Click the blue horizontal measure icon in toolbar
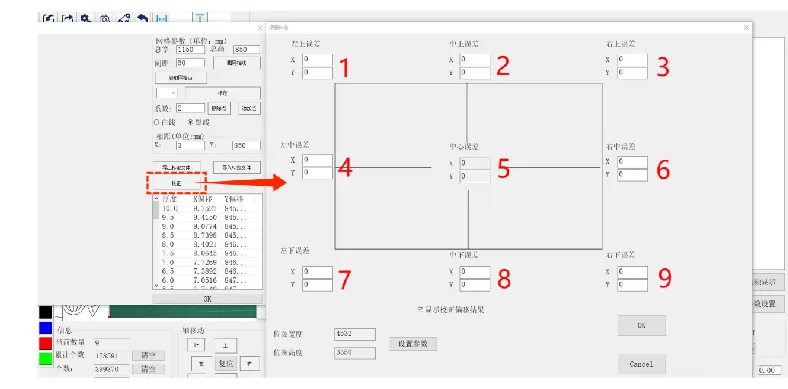Image resolution: width=788 pixels, height=389 pixels. coord(162,19)
